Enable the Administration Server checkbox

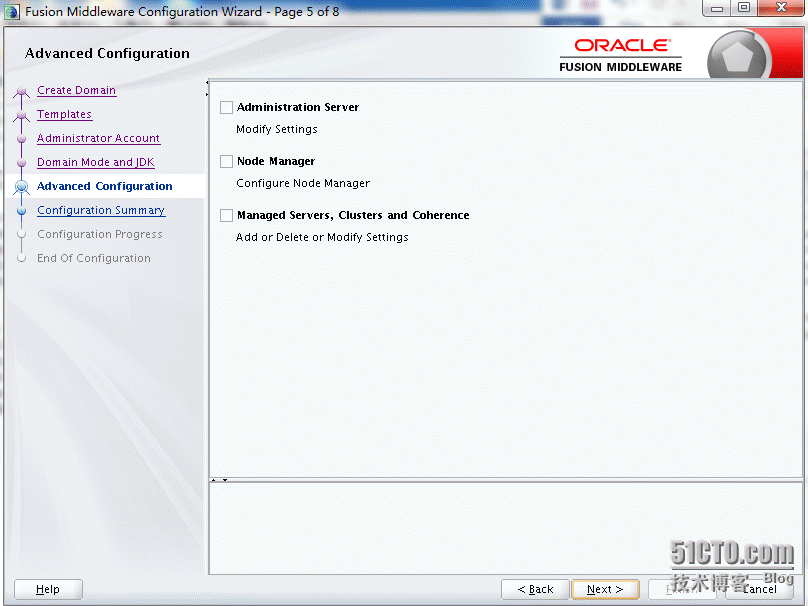click(x=226, y=107)
